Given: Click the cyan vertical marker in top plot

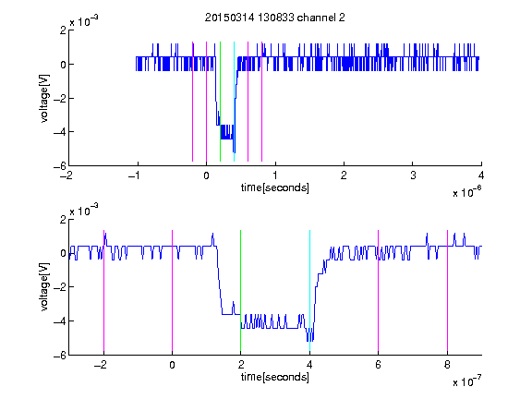Looking at the screenshot, I should pyautogui.click(x=234, y=102).
